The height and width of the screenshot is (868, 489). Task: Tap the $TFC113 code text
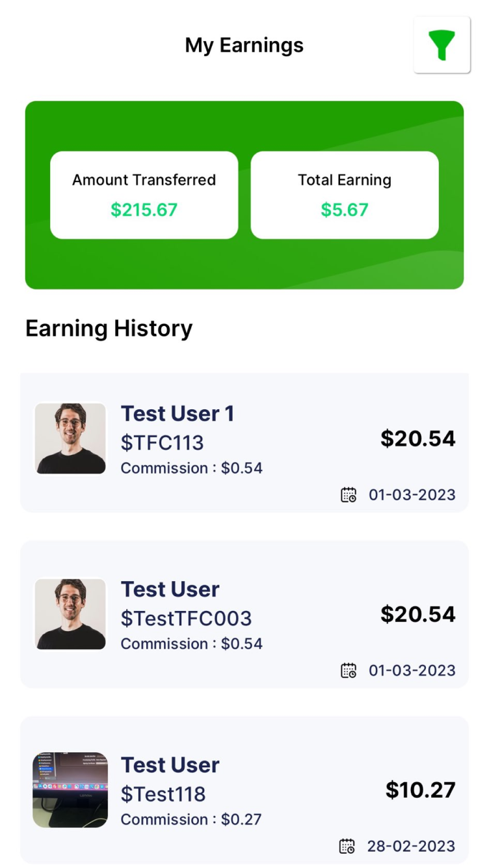click(163, 442)
